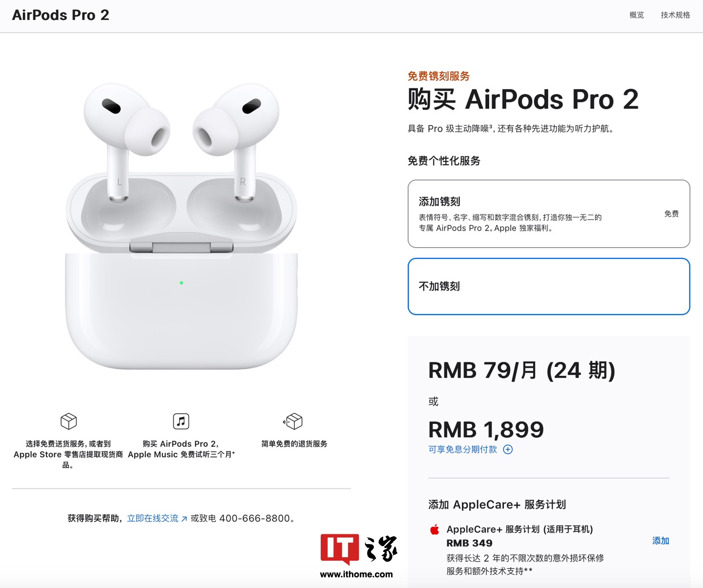Select the 添加镌刻 engraving option

549,214
